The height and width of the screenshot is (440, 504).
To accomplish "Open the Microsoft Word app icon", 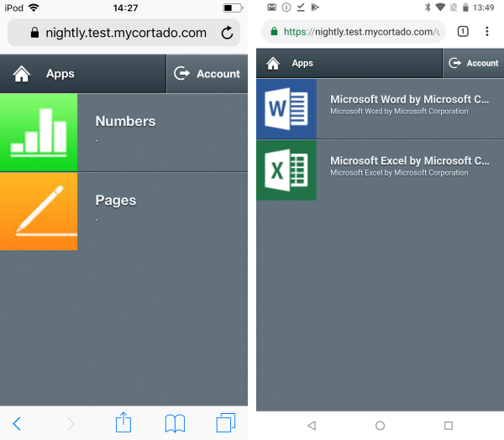I will click(x=286, y=109).
